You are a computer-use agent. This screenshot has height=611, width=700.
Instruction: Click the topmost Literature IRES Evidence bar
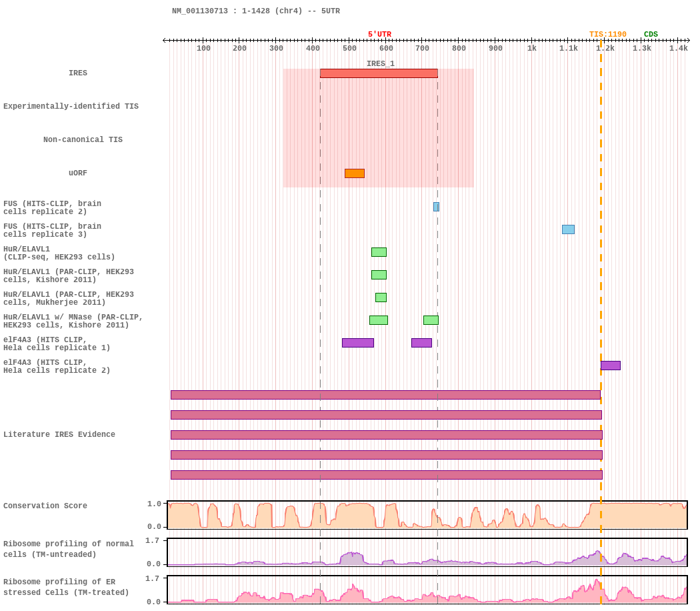[x=386, y=395]
